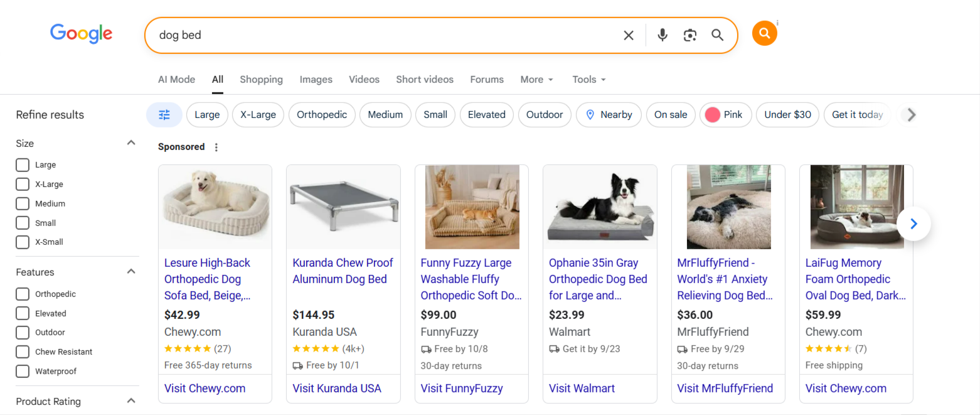
Task: Open Google Lens camera search icon
Action: click(x=690, y=35)
